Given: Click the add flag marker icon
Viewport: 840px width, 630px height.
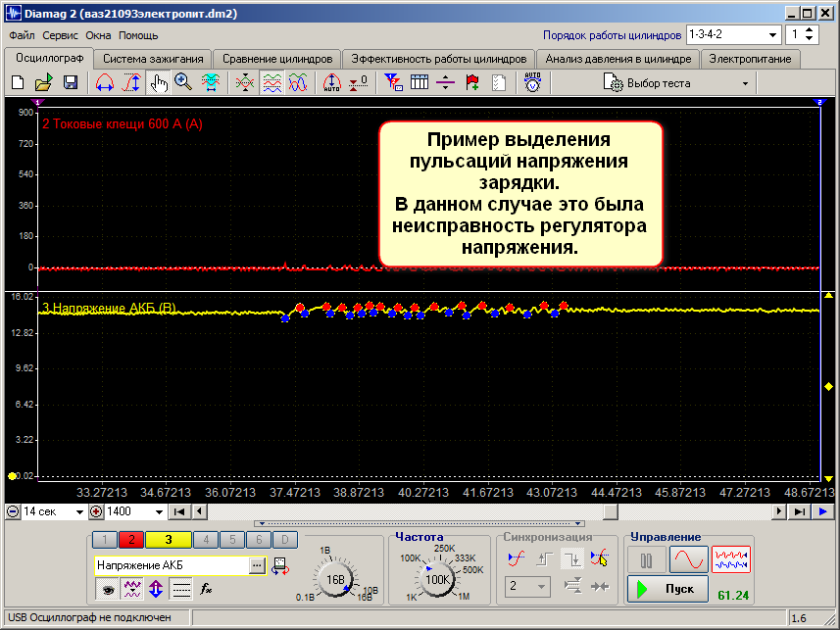Looking at the screenshot, I should click(472, 82).
